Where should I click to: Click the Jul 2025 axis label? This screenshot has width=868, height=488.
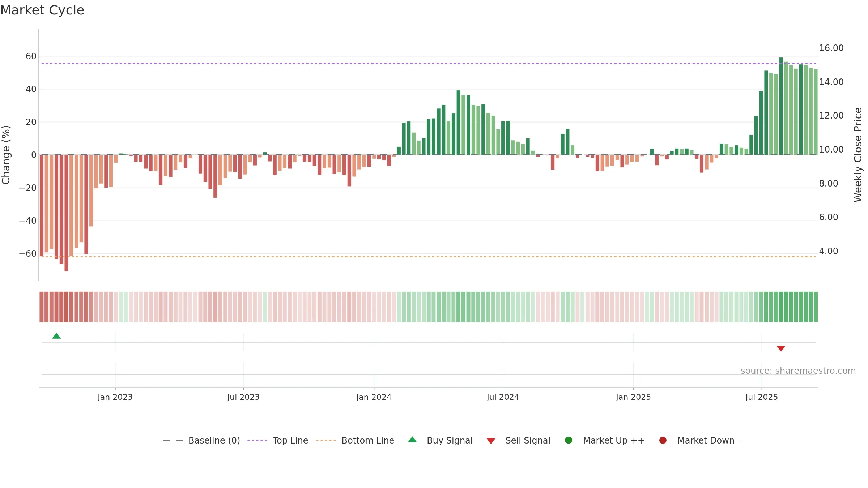762,397
